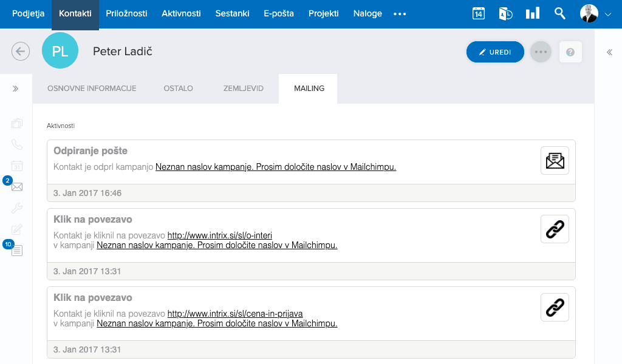Click the timestamp 3. Jan 2017 16:46
Screen dimensions: 622x364
(87, 193)
